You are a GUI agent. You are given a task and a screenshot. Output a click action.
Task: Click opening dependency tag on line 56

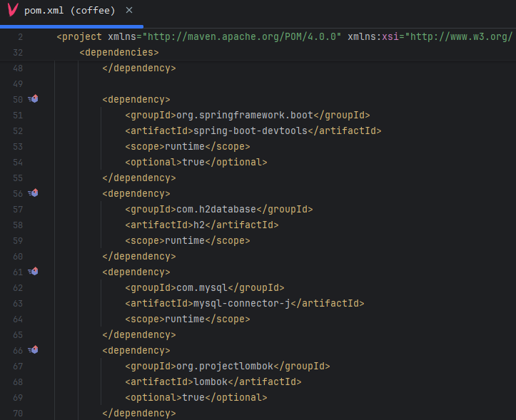[136, 193]
